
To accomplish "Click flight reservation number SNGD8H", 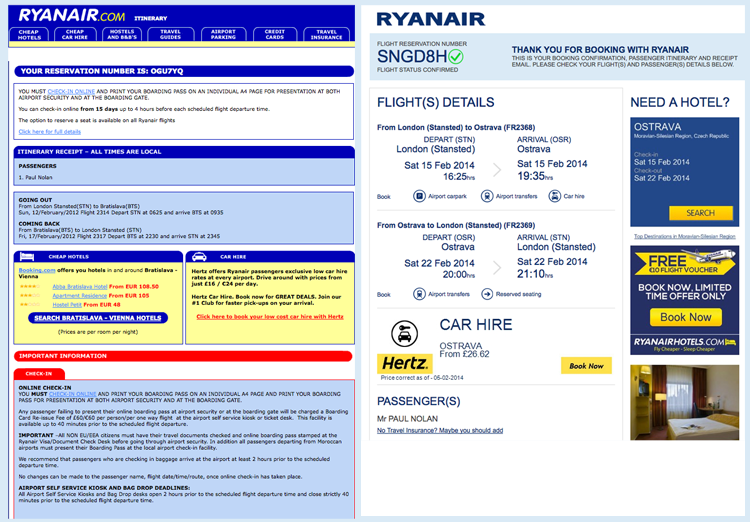I will pyautogui.click(x=412, y=57).
